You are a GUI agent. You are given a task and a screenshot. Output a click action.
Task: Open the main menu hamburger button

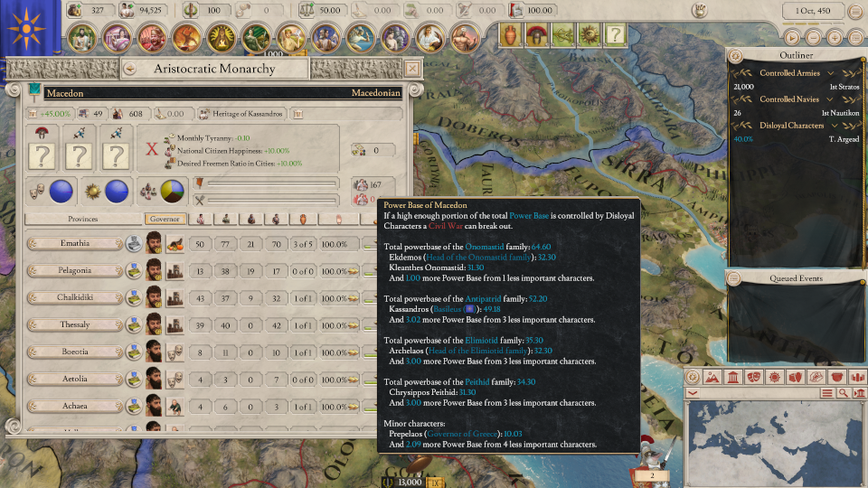pyautogui.click(x=856, y=11)
